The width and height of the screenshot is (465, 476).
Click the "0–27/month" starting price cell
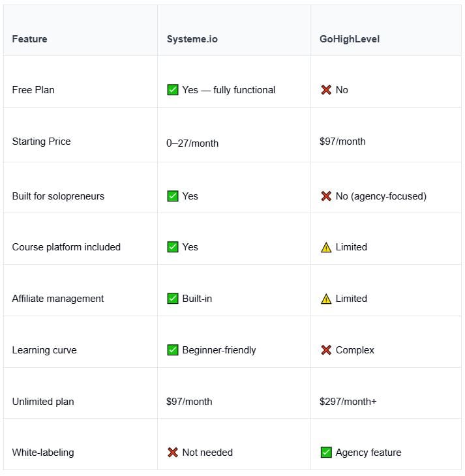pos(192,143)
